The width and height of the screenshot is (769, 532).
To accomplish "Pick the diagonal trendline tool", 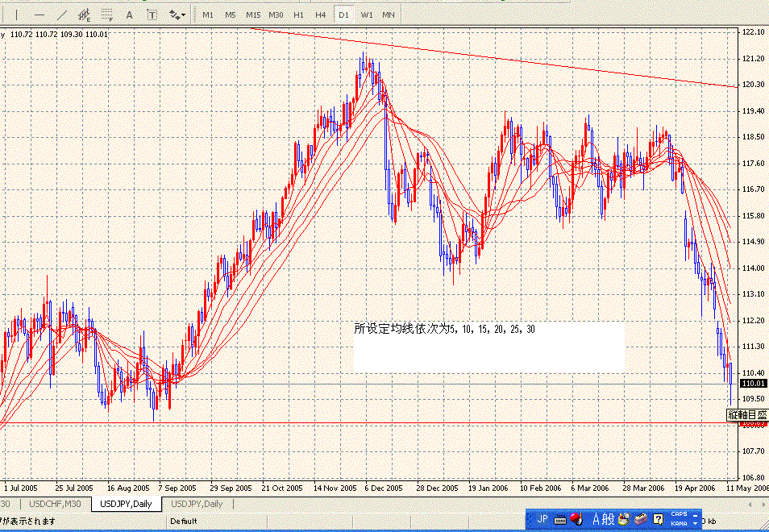I will pyautogui.click(x=61, y=15).
